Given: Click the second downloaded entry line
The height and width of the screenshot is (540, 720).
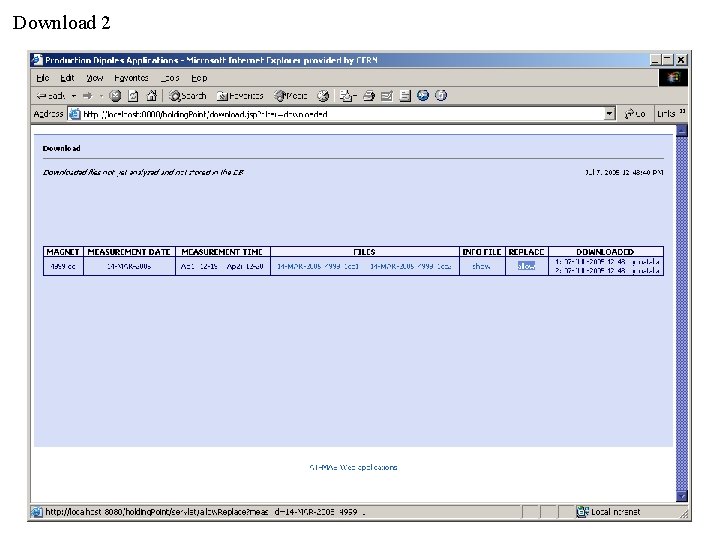Looking at the screenshot, I should pos(608,270).
